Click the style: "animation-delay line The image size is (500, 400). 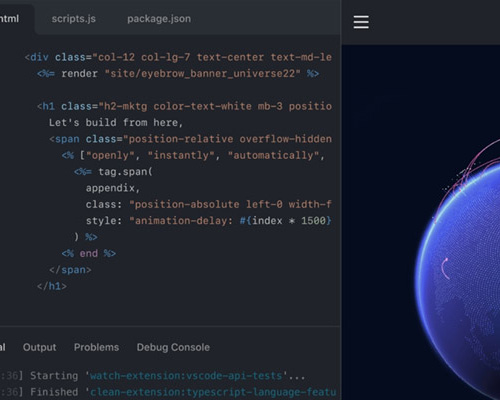209,221
